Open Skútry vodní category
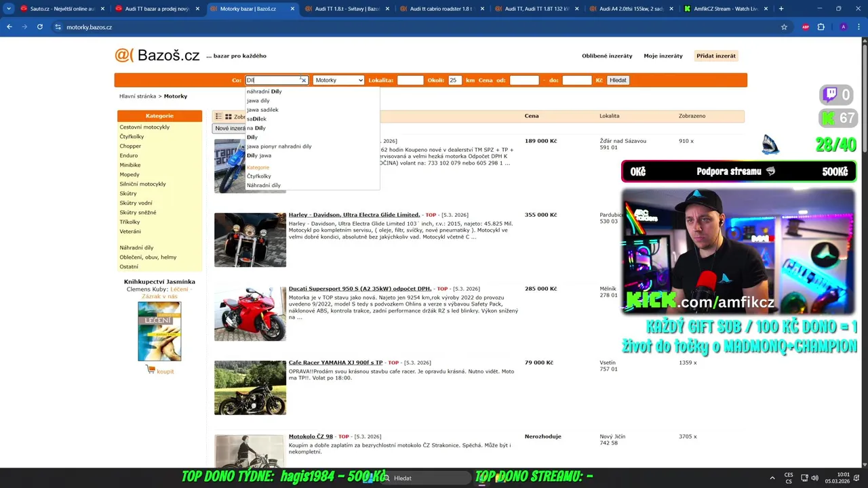This screenshot has width=868, height=488. (136, 203)
